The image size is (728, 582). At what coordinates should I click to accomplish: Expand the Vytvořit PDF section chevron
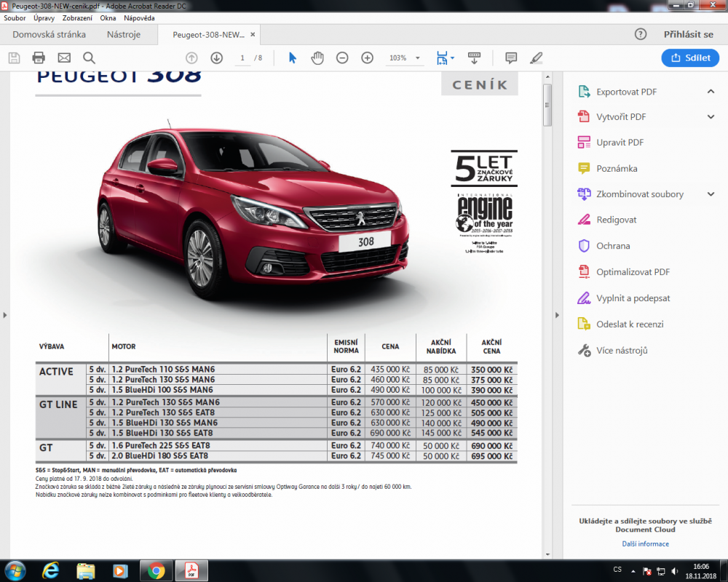711,117
